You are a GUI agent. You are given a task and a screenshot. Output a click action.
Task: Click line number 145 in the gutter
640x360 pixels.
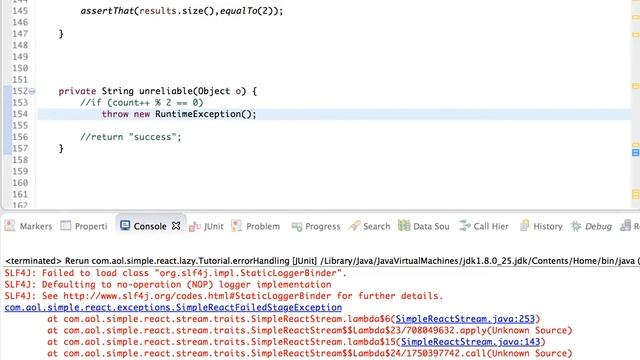point(20,11)
